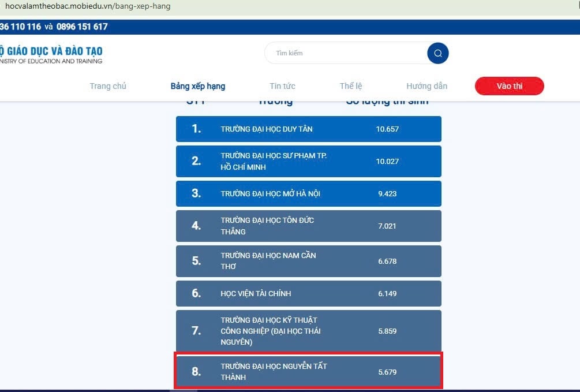Click the Ministry of Education and Training logo
The height and width of the screenshot is (392, 580).
51,54
